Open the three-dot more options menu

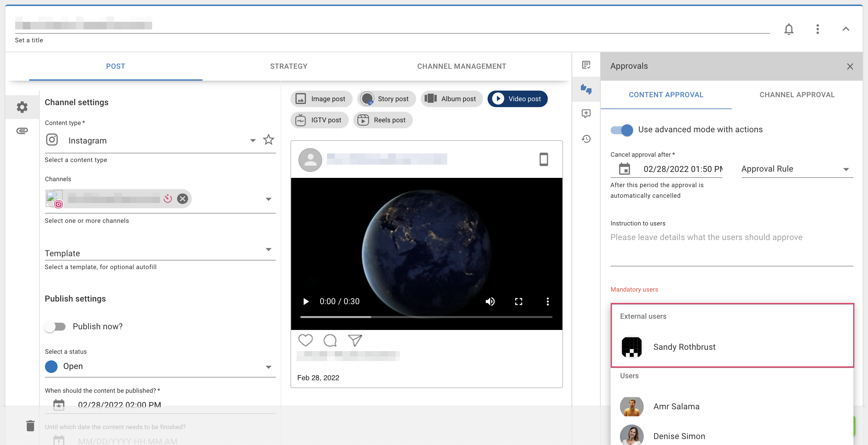point(817,29)
